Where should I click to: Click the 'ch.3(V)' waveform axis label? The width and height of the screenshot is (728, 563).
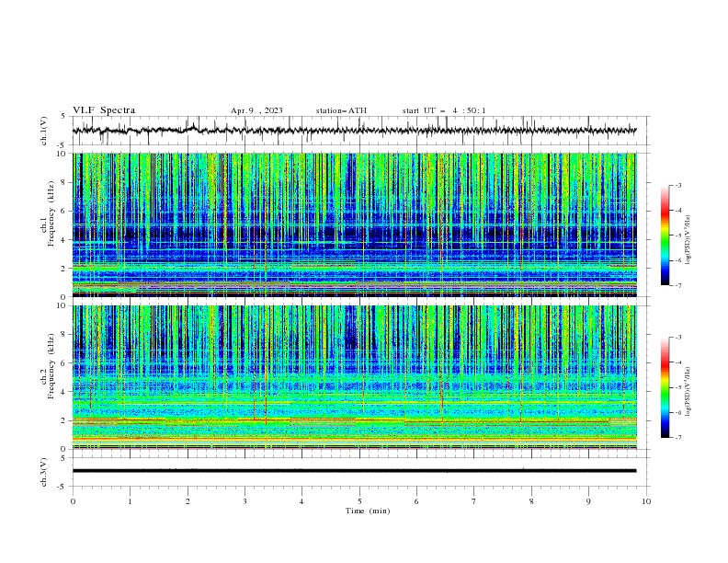pyautogui.click(x=44, y=472)
